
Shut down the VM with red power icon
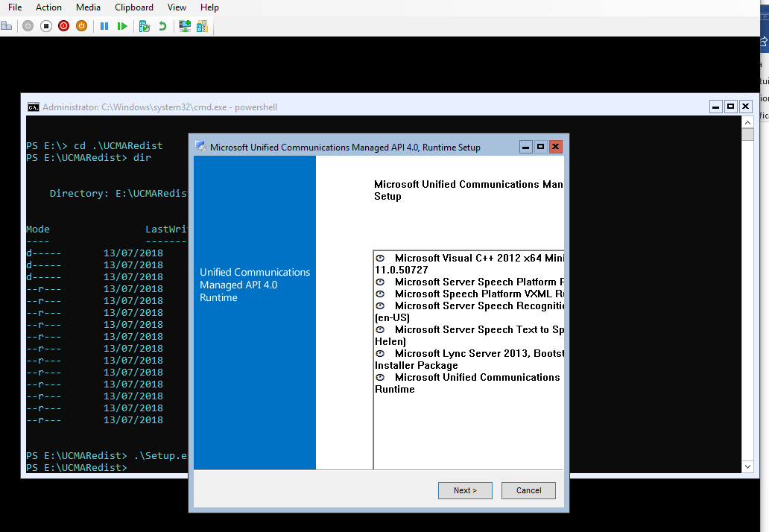click(64, 26)
